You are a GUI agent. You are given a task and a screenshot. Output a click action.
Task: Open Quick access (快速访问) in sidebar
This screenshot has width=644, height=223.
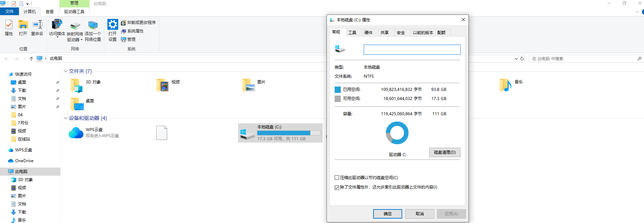coord(23,74)
